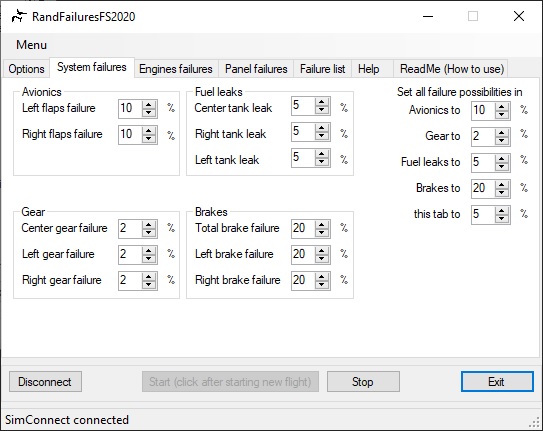Decrease Left tank leak percentage
543x431 pixels.
tap(322, 162)
